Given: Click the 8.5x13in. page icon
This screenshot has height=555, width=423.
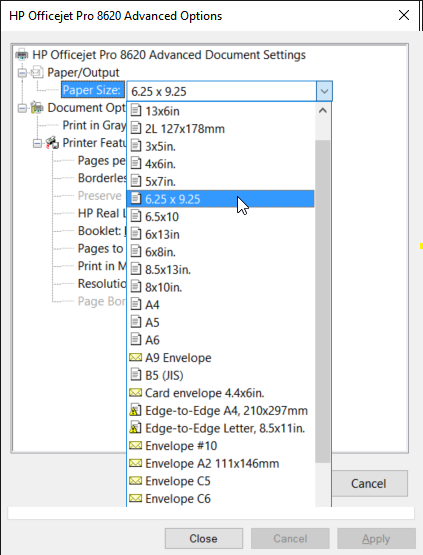Looking at the screenshot, I should (136, 268).
